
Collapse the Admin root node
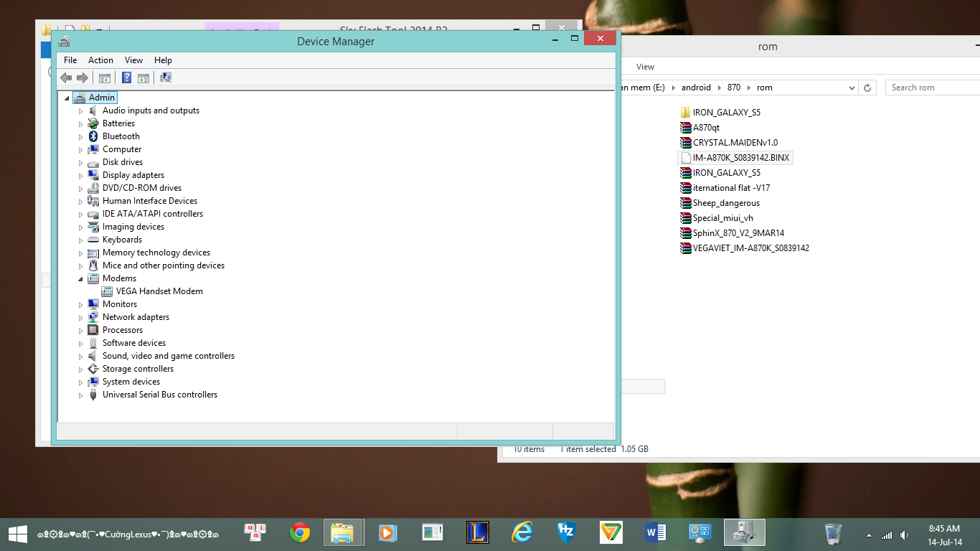coord(67,98)
